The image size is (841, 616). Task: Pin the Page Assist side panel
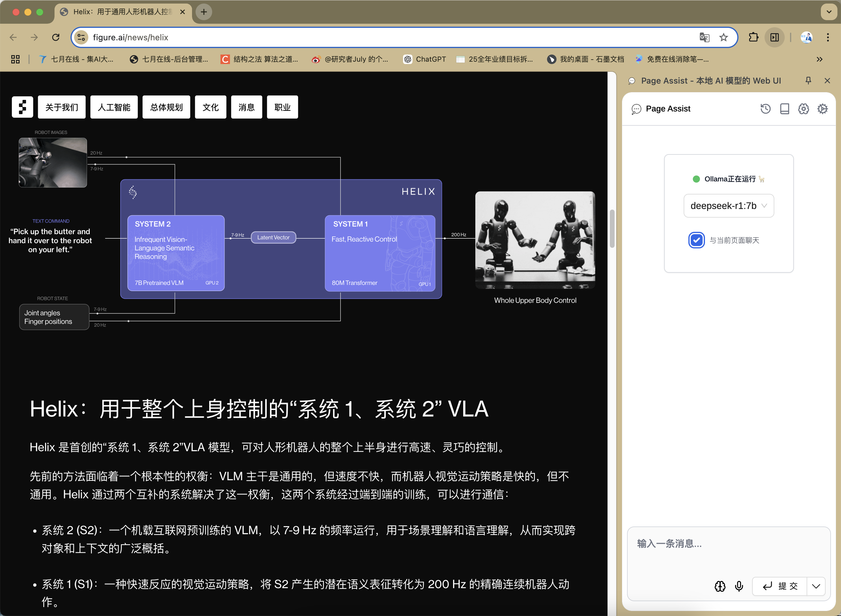(808, 81)
